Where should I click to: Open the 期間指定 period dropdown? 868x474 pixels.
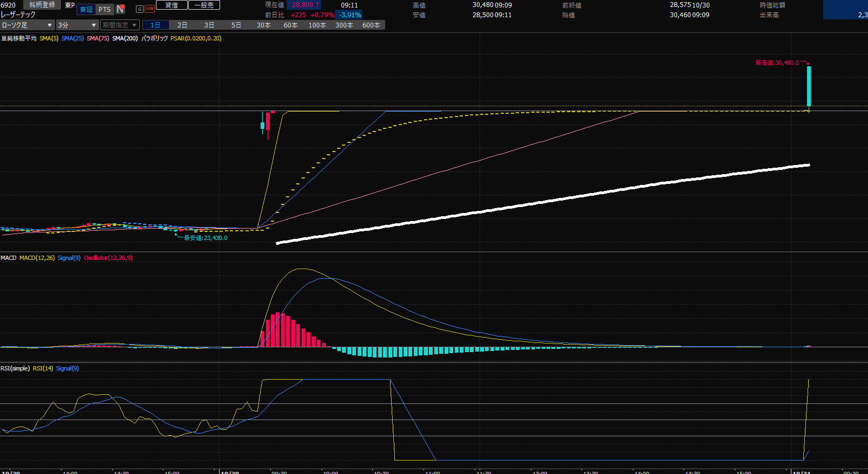[x=120, y=25]
